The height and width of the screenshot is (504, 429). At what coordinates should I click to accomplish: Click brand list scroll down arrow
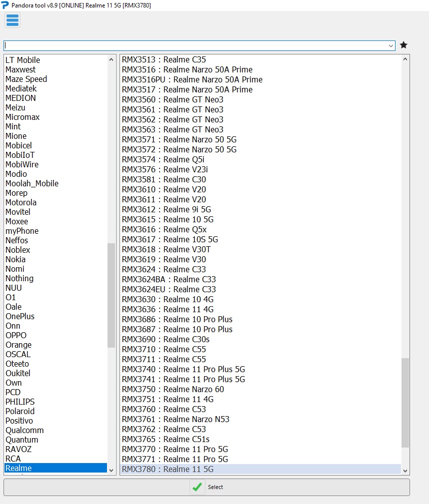tap(111, 470)
